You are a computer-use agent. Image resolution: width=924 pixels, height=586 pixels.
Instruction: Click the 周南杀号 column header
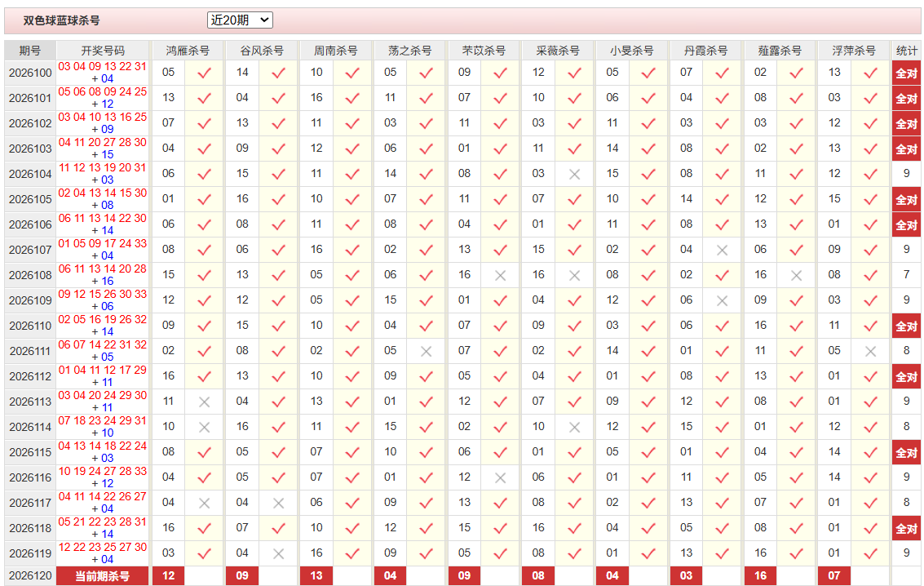336,51
